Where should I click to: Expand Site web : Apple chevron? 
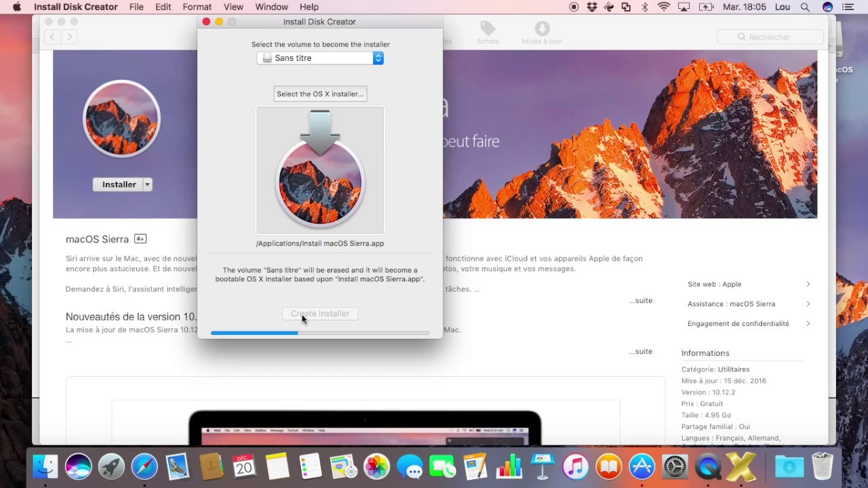point(808,284)
